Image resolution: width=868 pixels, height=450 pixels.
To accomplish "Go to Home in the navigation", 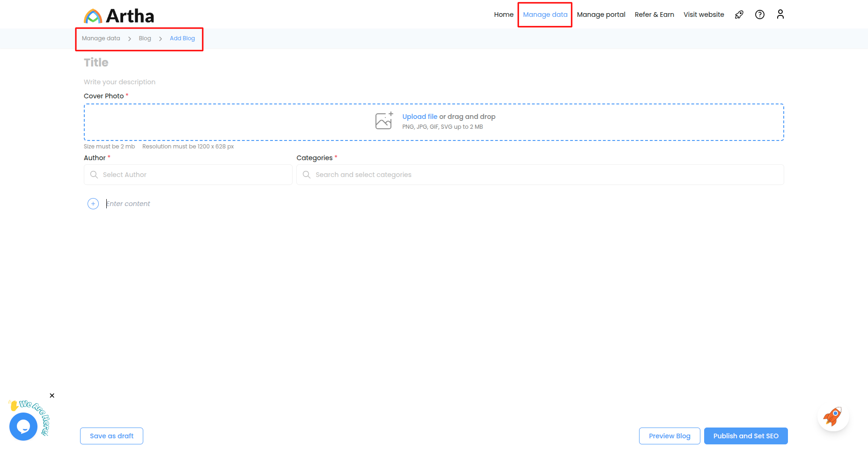I will click(x=503, y=15).
